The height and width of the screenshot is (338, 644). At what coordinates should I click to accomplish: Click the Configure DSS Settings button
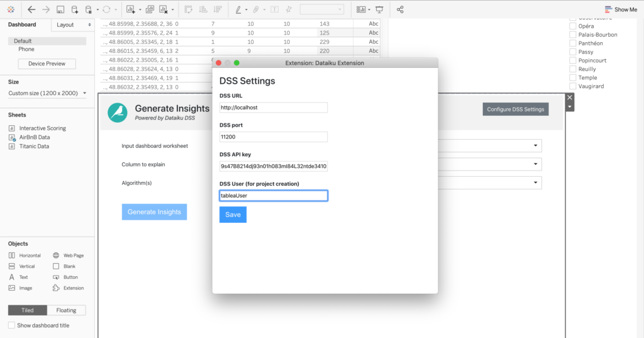pyautogui.click(x=516, y=110)
